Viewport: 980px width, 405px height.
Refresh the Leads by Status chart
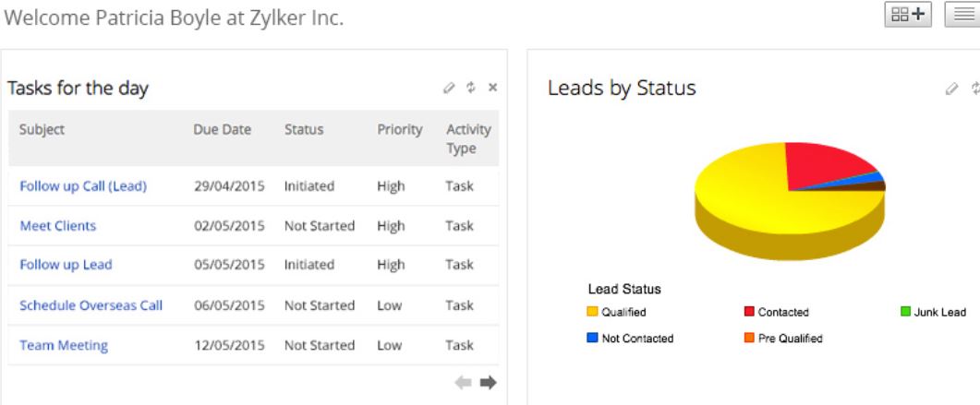974,88
